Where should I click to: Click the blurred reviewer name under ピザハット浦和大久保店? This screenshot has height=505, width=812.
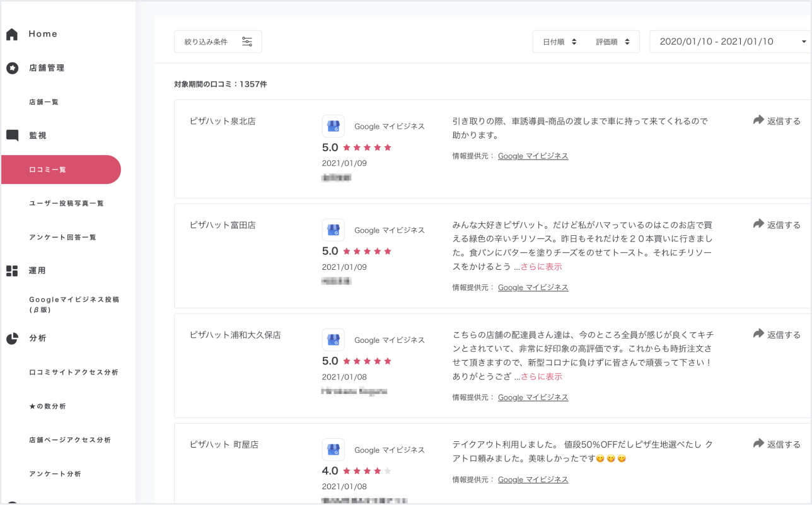[354, 392]
